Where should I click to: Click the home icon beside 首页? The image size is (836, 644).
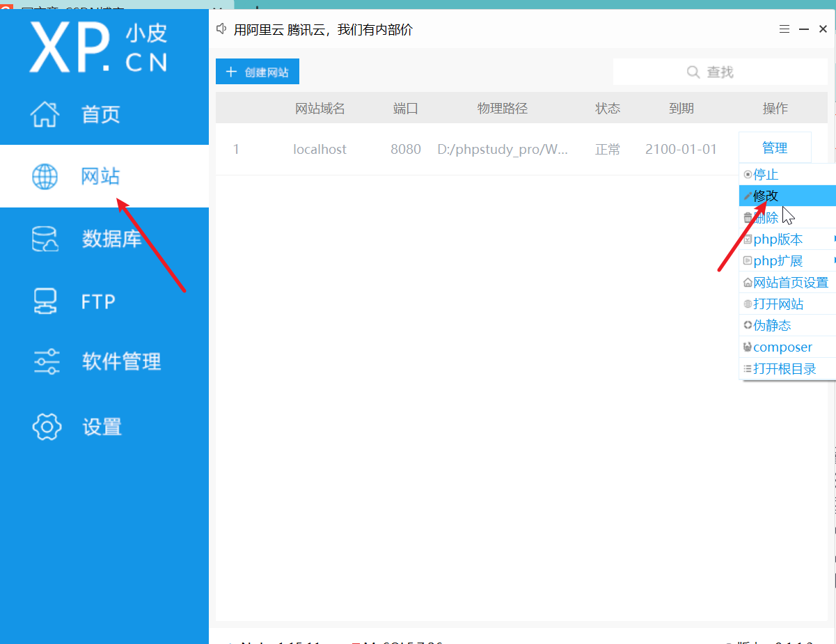click(x=45, y=114)
